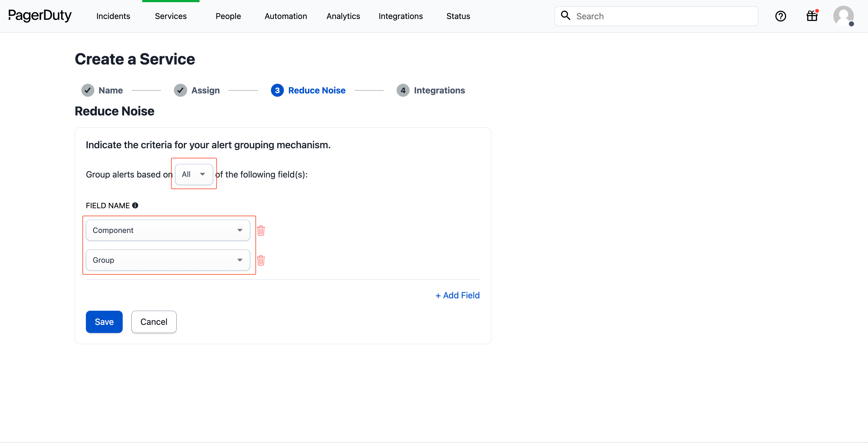Click the Cancel button
This screenshot has height=443, width=868.
click(x=154, y=322)
